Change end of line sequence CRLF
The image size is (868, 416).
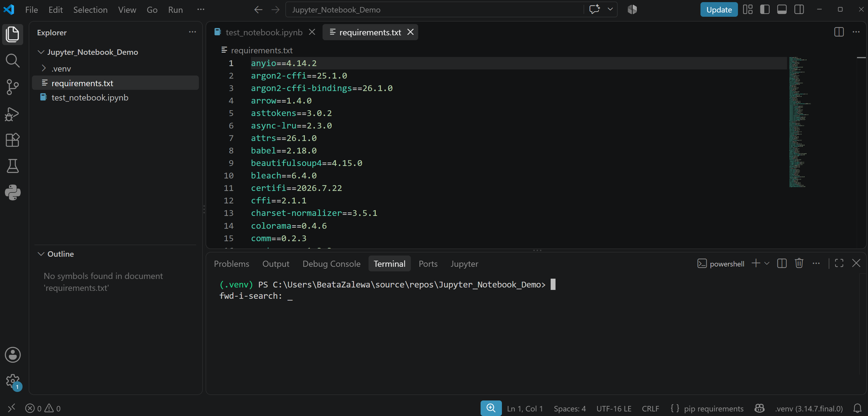pos(650,408)
